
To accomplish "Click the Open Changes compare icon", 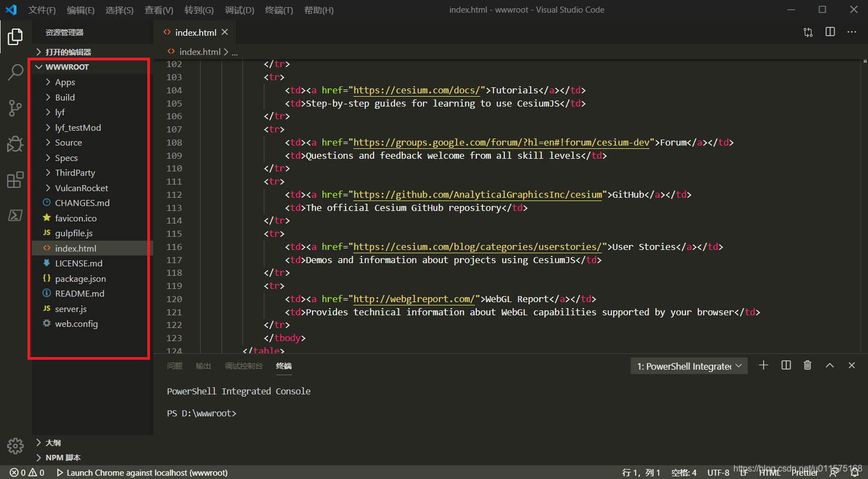I will tap(808, 32).
